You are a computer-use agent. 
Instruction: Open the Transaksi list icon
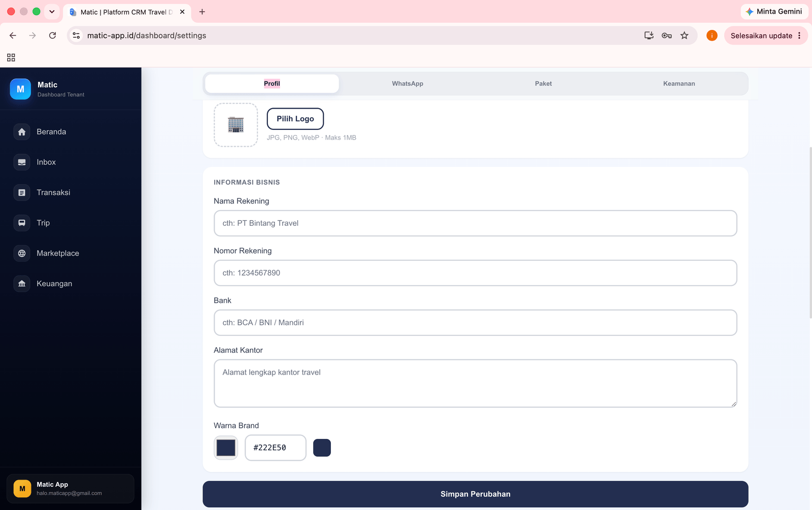(22, 193)
